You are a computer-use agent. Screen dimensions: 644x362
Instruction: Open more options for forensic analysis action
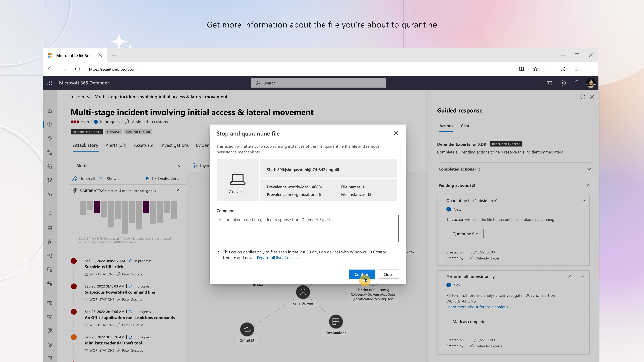point(582,276)
